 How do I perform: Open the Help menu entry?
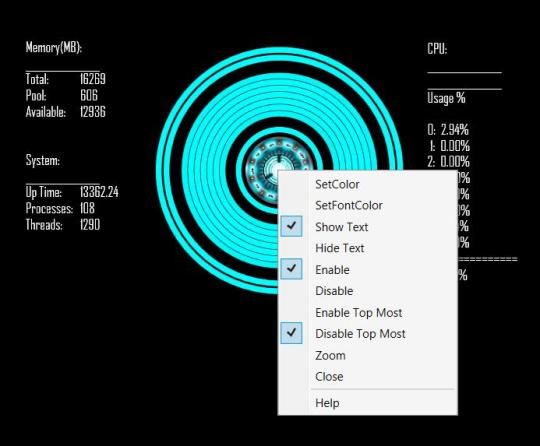(x=367, y=403)
